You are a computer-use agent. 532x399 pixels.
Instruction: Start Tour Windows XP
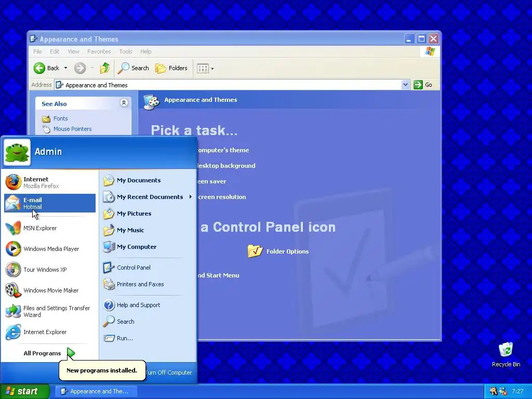click(x=50, y=270)
